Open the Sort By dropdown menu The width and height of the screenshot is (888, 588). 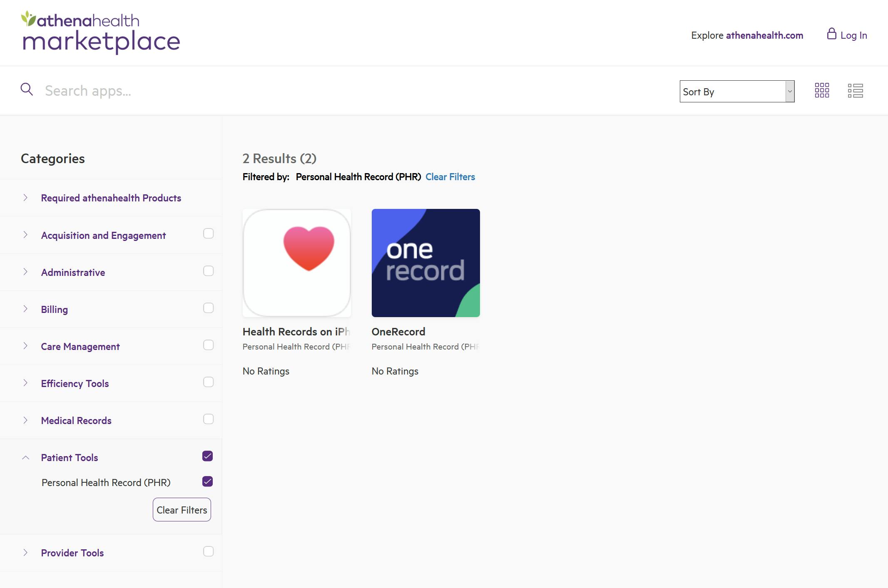pyautogui.click(x=736, y=91)
